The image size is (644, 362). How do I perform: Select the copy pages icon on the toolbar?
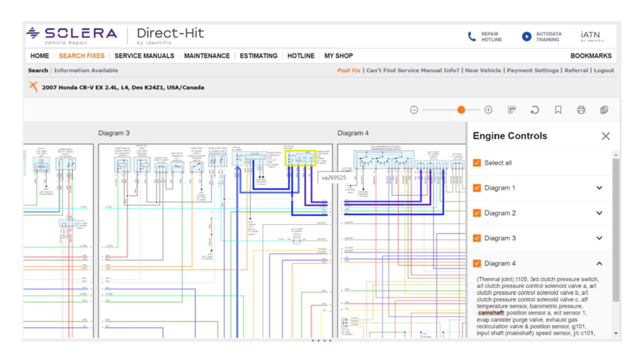(604, 110)
